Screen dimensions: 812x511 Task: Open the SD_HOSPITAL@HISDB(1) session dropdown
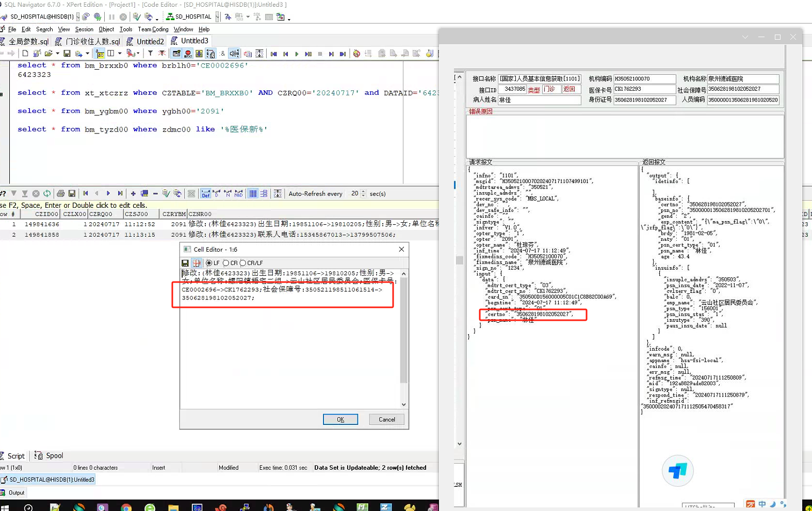click(78, 17)
